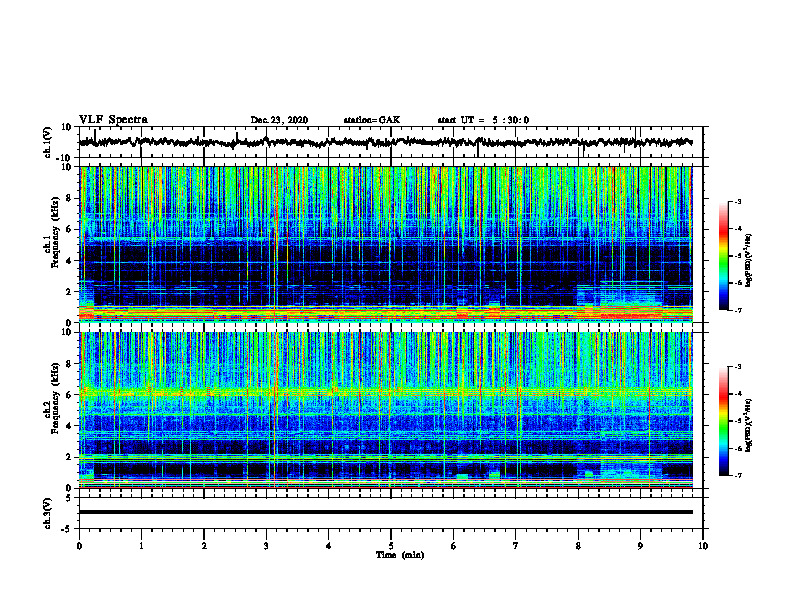This screenshot has width=792, height=612.
Task: Click the "-5" tick on ch.3(V) axis
Action: pyautogui.click(x=67, y=529)
